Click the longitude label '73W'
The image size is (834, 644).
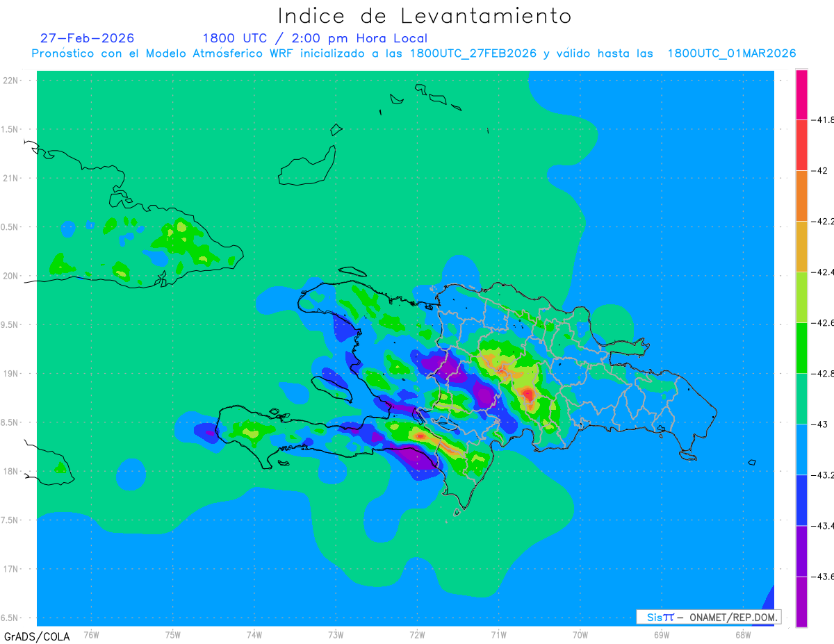tap(336, 634)
